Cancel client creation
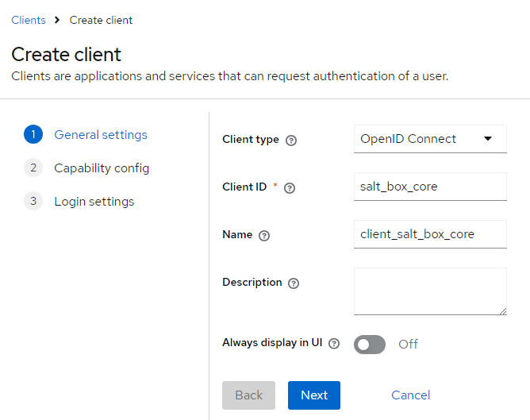This screenshot has width=530, height=420. [x=410, y=395]
